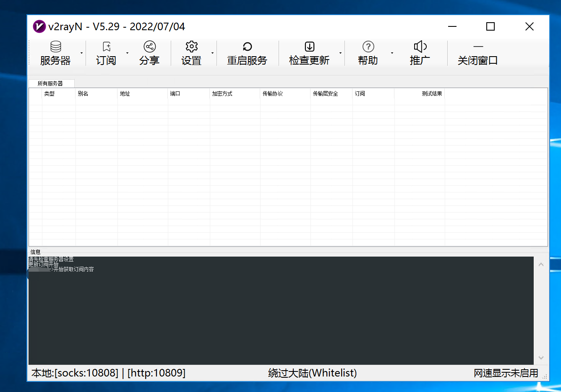This screenshot has width=561, height=392.
Task: Click the info panel scroll down arrow
Action: click(x=541, y=358)
